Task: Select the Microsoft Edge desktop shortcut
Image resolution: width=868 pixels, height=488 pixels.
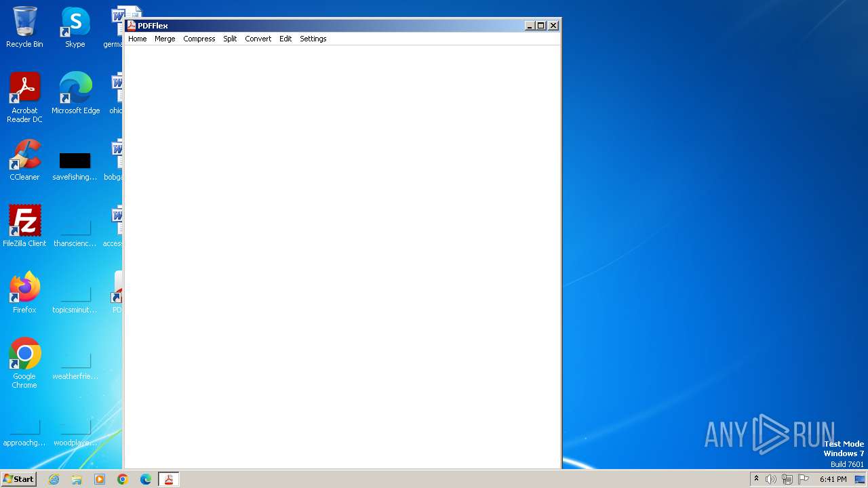Action: point(75,94)
